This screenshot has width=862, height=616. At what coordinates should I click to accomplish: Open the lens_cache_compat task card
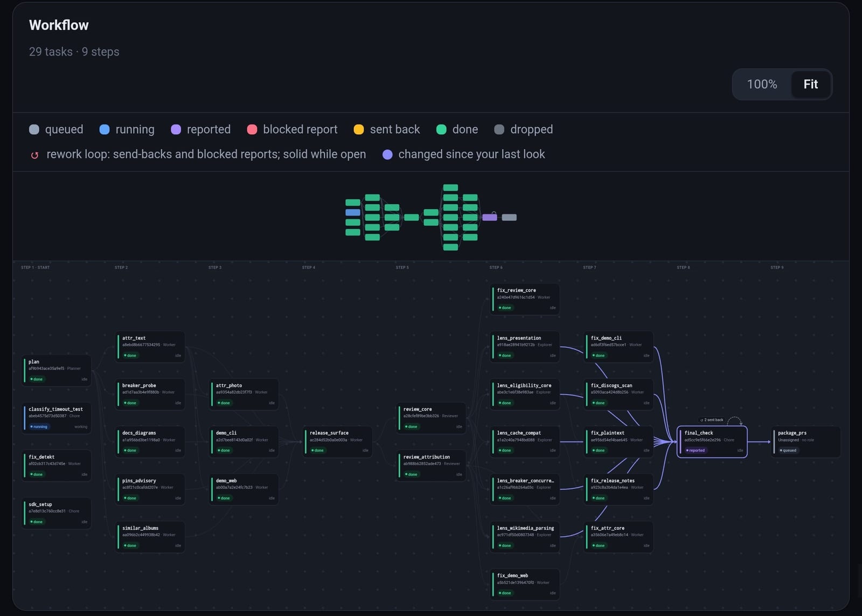pos(525,441)
